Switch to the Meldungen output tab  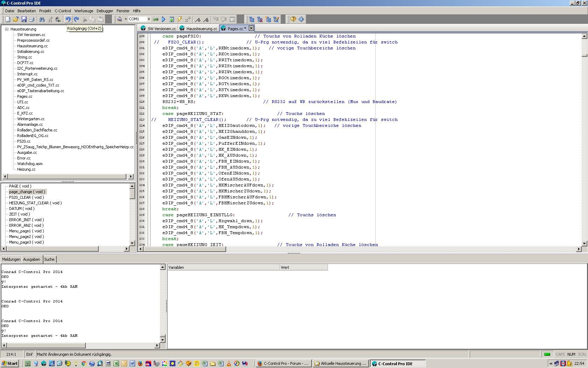tap(11, 259)
